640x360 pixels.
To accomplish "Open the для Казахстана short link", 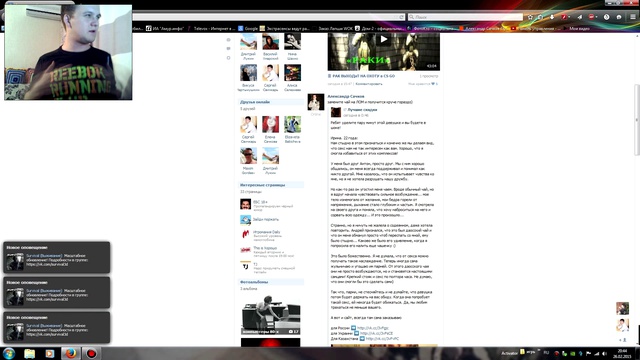I will [x=382, y=339].
